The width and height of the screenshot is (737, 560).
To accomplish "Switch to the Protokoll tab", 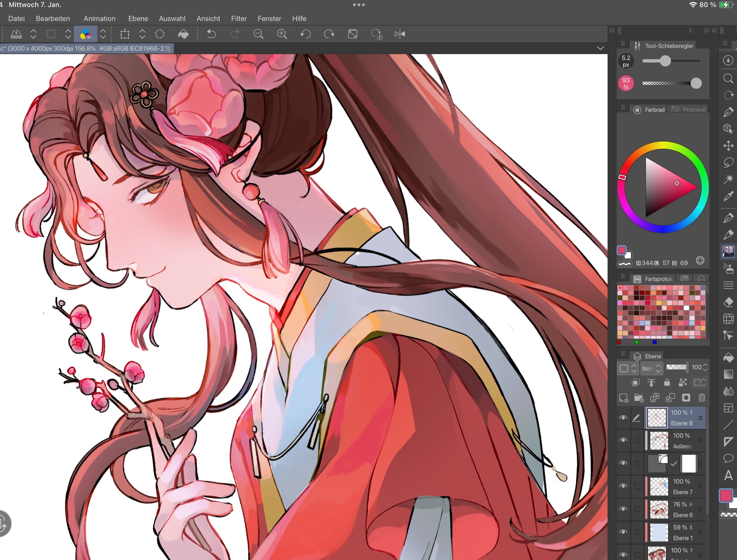I will [689, 110].
